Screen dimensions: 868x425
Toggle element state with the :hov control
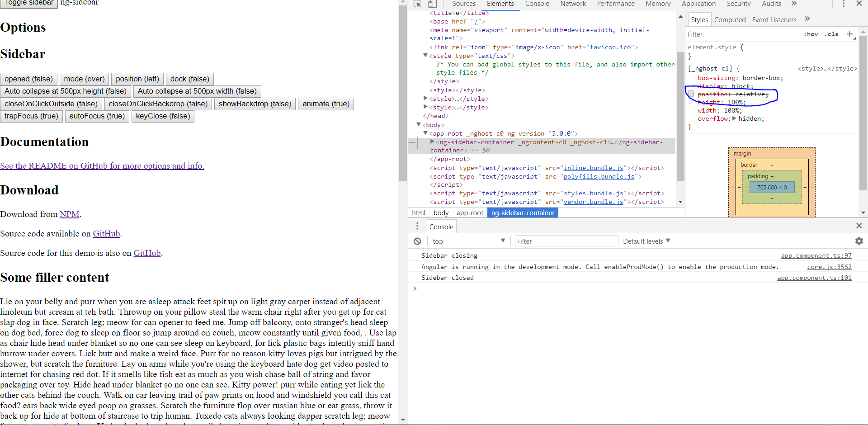click(811, 34)
